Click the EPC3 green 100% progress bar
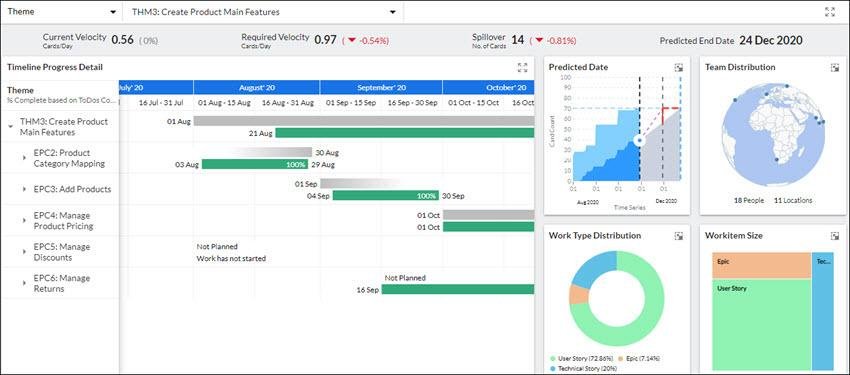 click(x=385, y=196)
